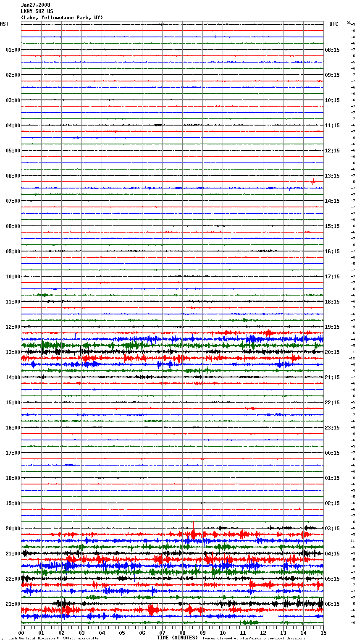This screenshot has width=357, height=644.
Task: Click the DC value 1 beside 20:15
Action: pos(354,352)
